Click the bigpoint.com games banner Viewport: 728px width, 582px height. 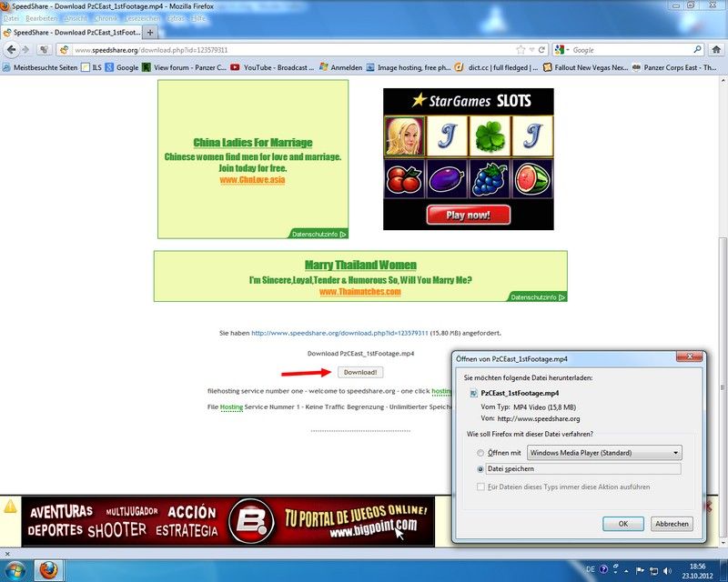(228, 521)
